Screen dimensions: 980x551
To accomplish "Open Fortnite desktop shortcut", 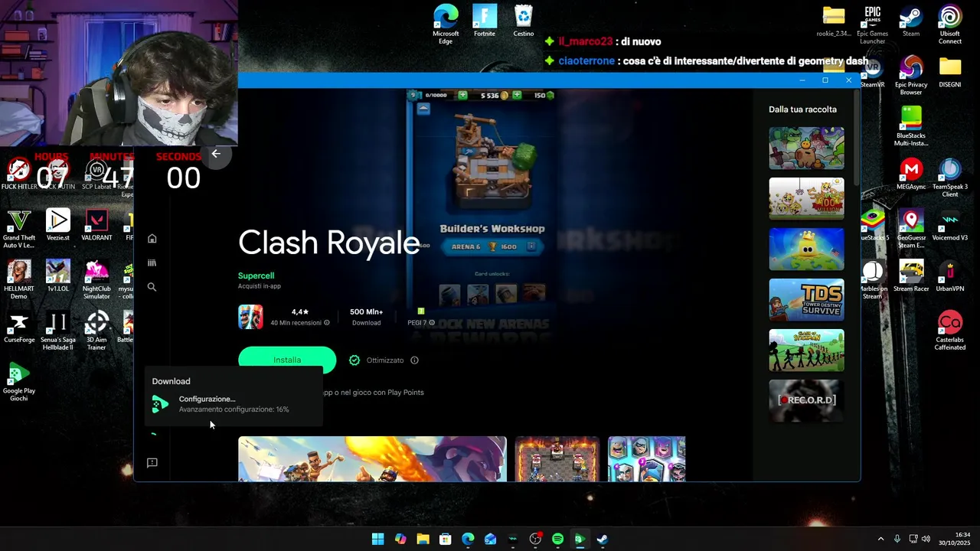I will pyautogui.click(x=485, y=21).
